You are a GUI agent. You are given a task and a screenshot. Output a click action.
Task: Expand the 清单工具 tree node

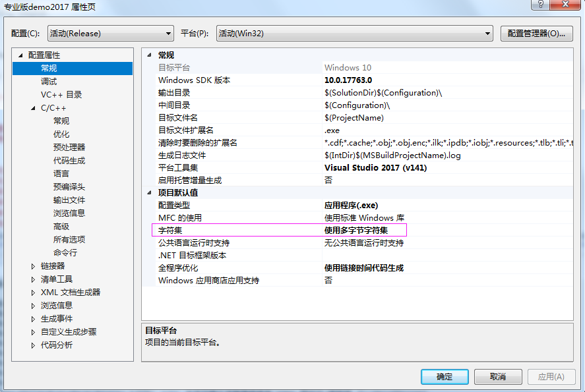(34, 281)
